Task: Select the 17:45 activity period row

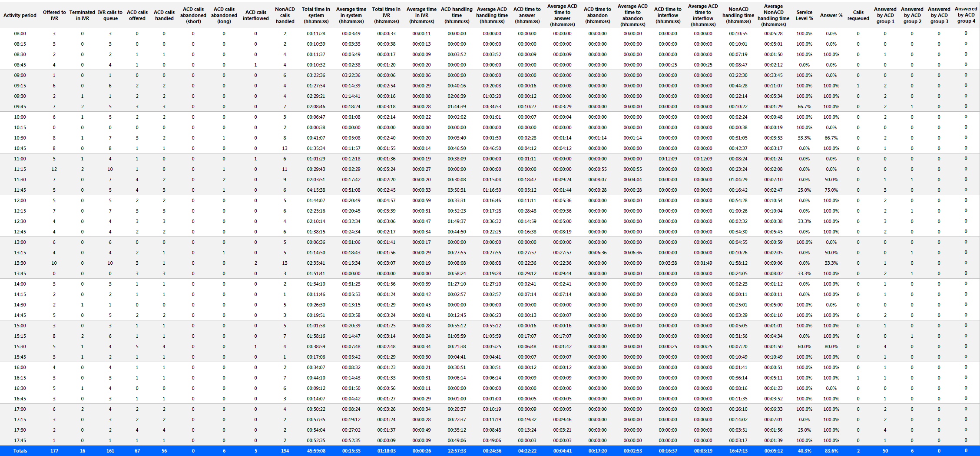Action: pos(490,440)
